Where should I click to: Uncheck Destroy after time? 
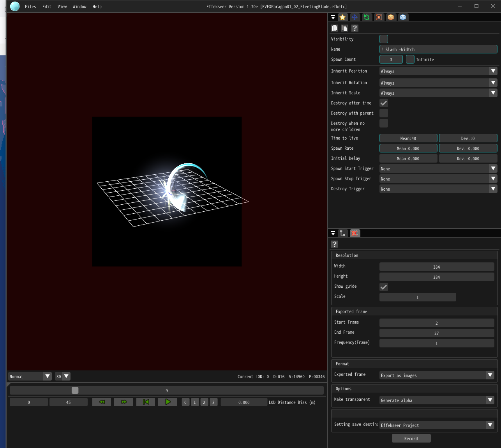[x=384, y=103]
